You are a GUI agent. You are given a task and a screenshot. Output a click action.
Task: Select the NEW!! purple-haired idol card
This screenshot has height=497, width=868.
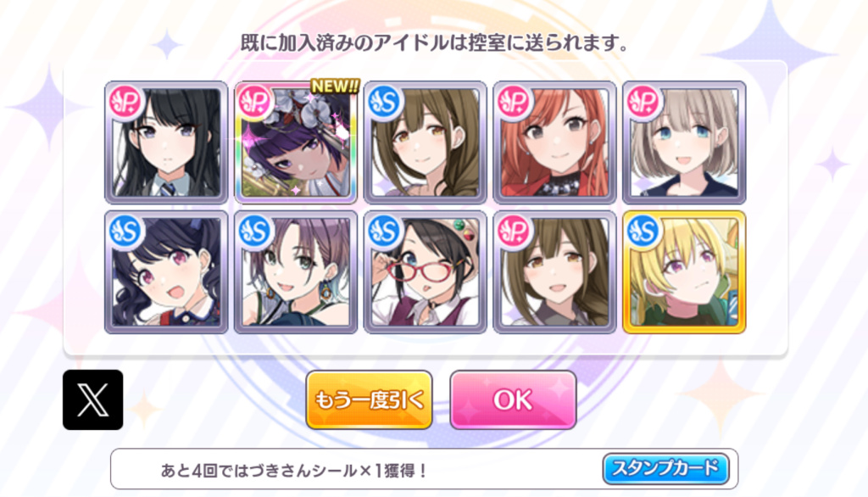click(296, 142)
